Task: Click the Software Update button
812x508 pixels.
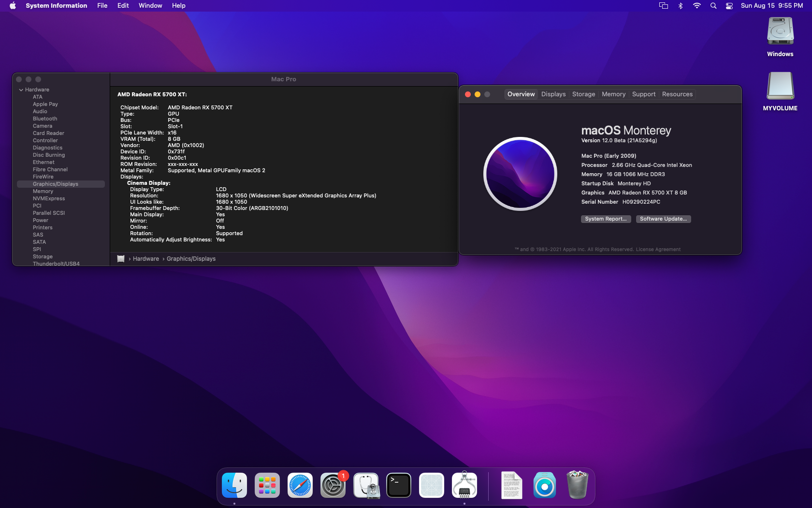Action: click(x=663, y=219)
